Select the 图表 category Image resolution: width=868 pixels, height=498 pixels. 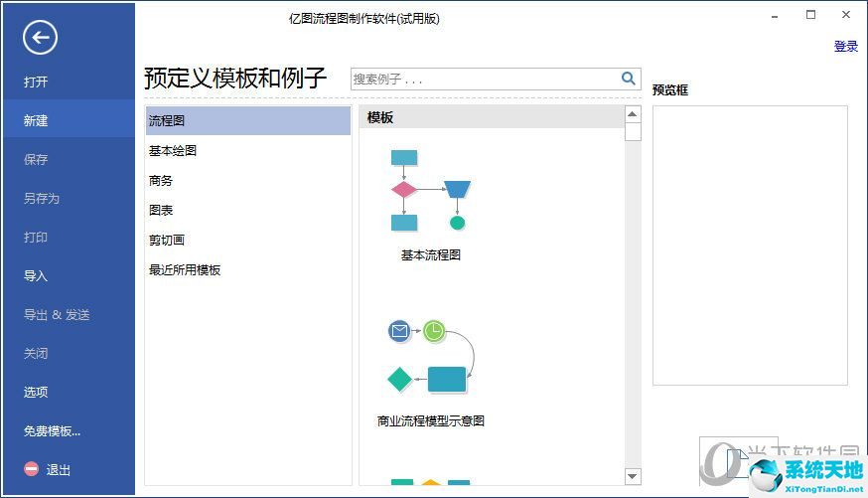(x=161, y=211)
